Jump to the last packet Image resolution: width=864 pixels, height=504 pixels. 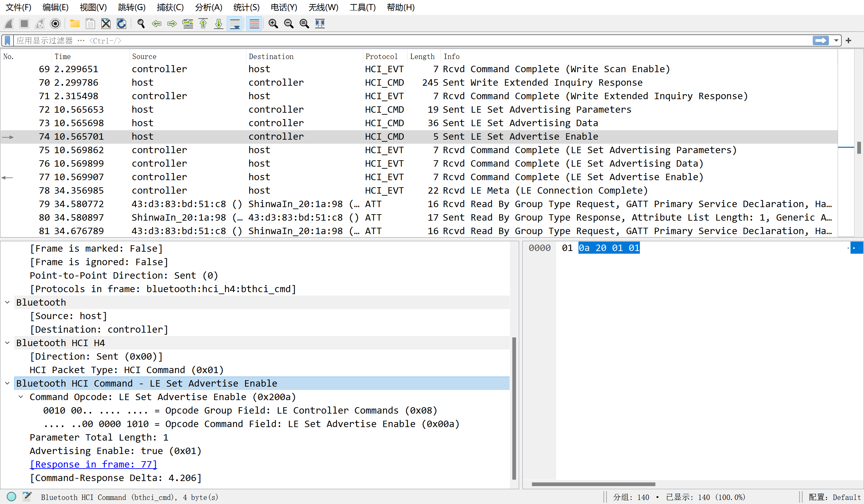pos(219,24)
